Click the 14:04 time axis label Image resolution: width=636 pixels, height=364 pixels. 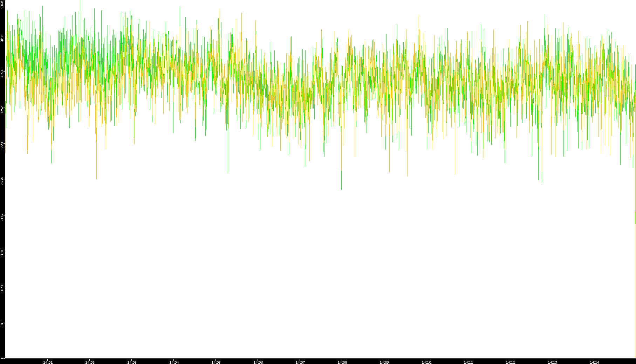click(174, 362)
